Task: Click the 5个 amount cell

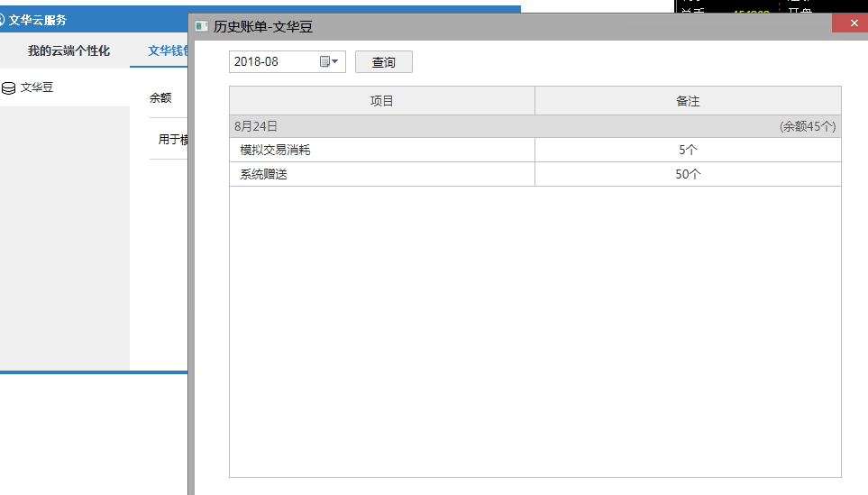Action: [688, 150]
